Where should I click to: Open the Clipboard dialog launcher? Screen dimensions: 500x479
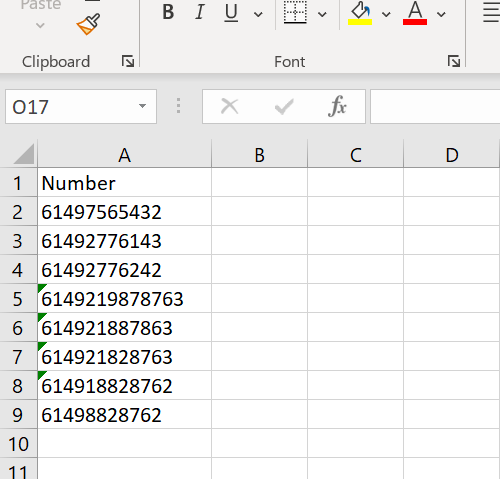click(128, 61)
